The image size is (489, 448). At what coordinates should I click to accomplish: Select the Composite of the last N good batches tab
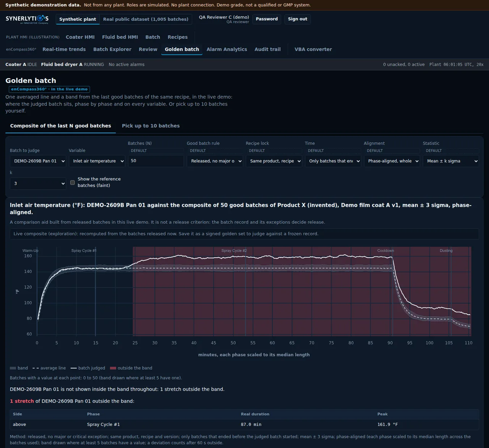61,126
